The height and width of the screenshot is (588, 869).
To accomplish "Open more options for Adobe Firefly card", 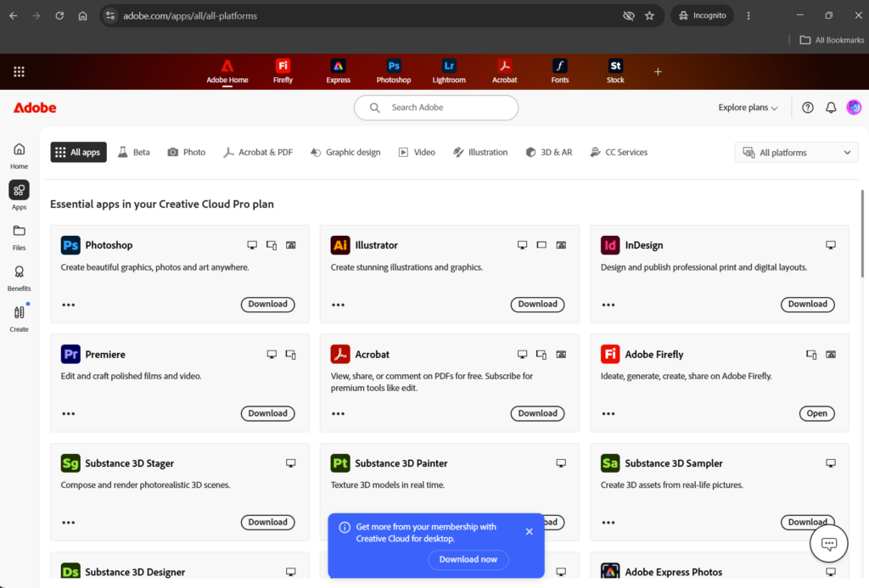I will 608,414.
